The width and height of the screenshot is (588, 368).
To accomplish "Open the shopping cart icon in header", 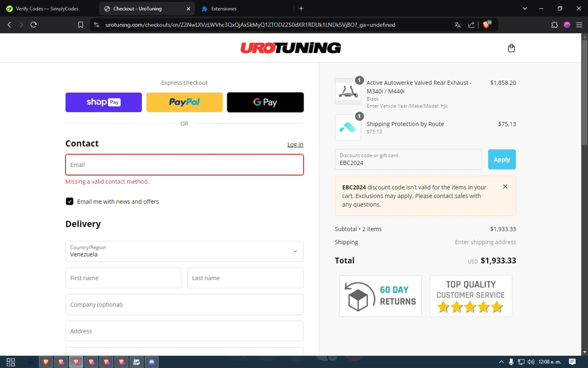I will (x=511, y=48).
